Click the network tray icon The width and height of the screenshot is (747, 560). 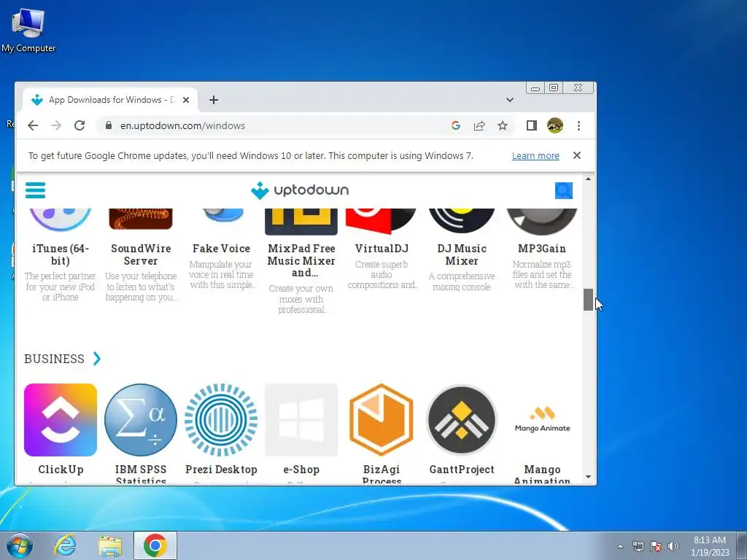(x=638, y=546)
